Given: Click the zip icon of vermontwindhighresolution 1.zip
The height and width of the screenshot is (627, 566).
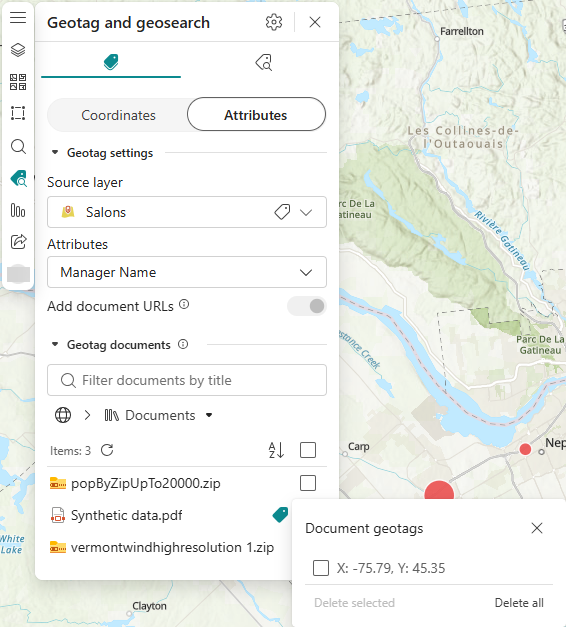Looking at the screenshot, I should coord(58,547).
